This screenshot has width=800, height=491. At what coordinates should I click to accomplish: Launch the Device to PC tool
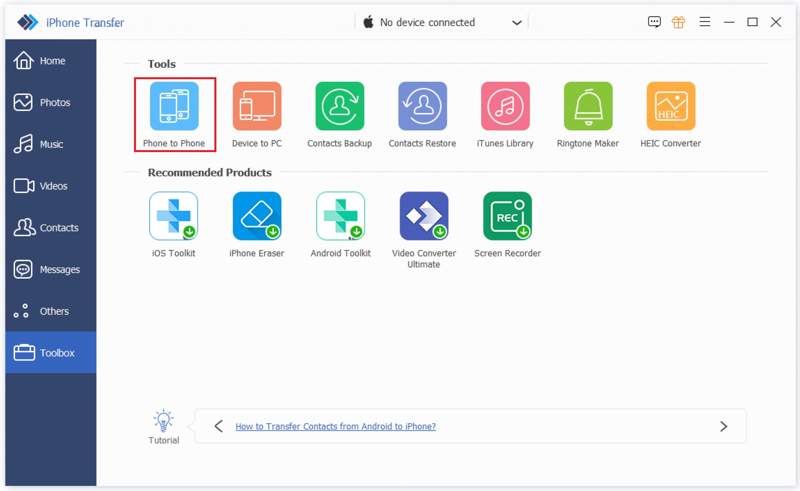257,107
